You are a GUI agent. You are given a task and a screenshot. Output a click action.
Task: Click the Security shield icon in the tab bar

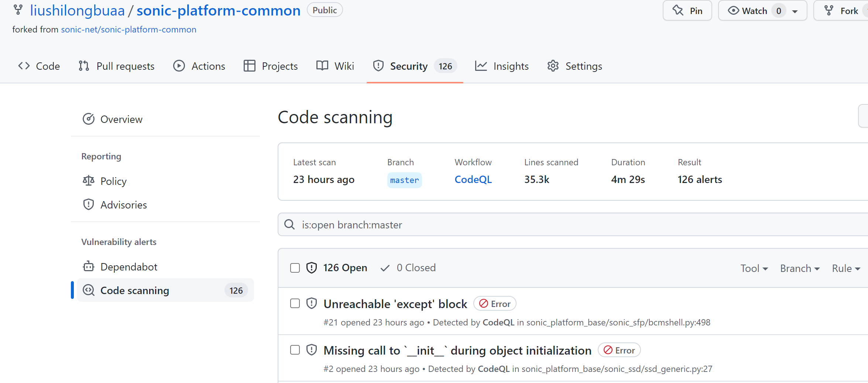(378, 66)
